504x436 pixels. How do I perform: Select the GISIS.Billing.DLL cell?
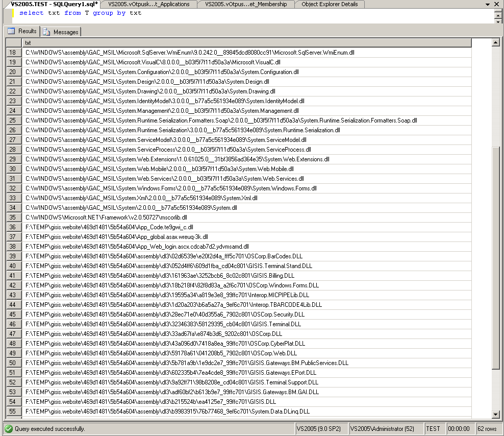click(x=246, y=276)
